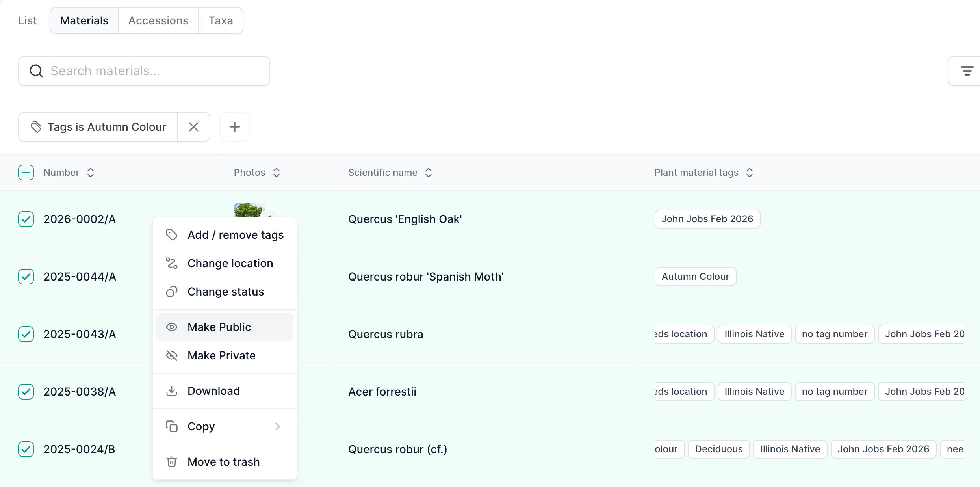Open the filter lines icon at right
Image resolution: width=980 pixels, height=487 pixels.
coord(967,71)
